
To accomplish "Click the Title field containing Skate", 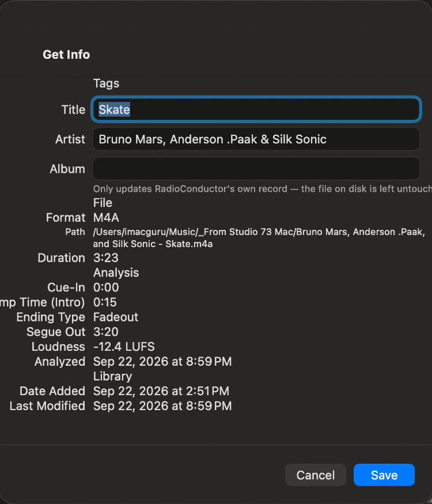I will [x=256, y=109].
